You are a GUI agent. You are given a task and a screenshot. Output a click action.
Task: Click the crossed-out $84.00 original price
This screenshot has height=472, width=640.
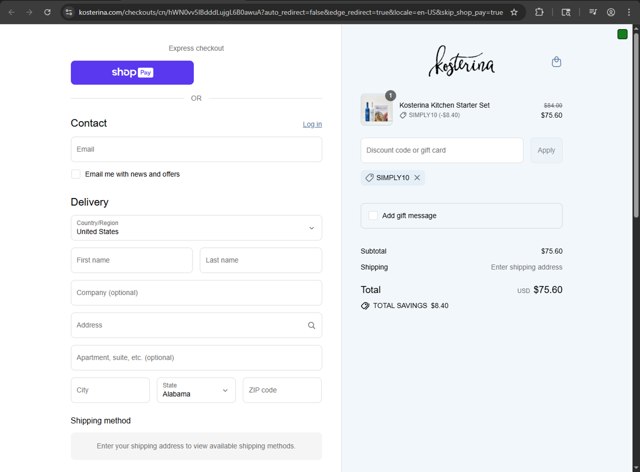click(x=553, y=105)
